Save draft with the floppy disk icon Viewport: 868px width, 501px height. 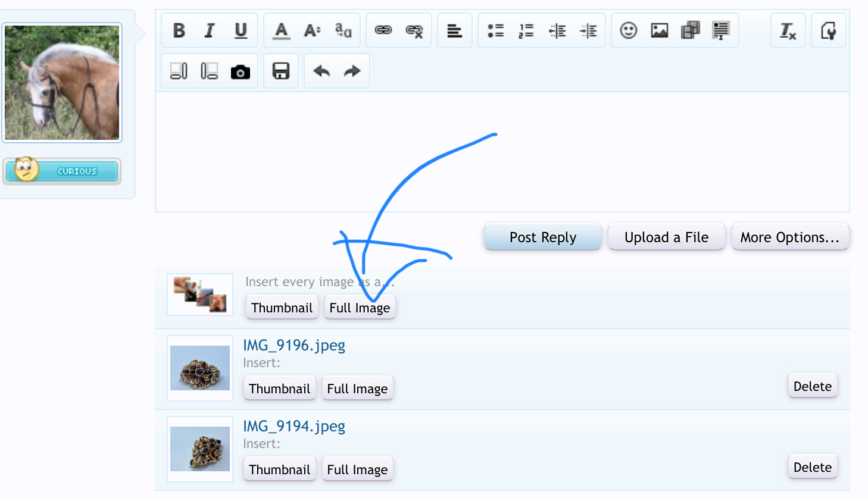(280, 71)
